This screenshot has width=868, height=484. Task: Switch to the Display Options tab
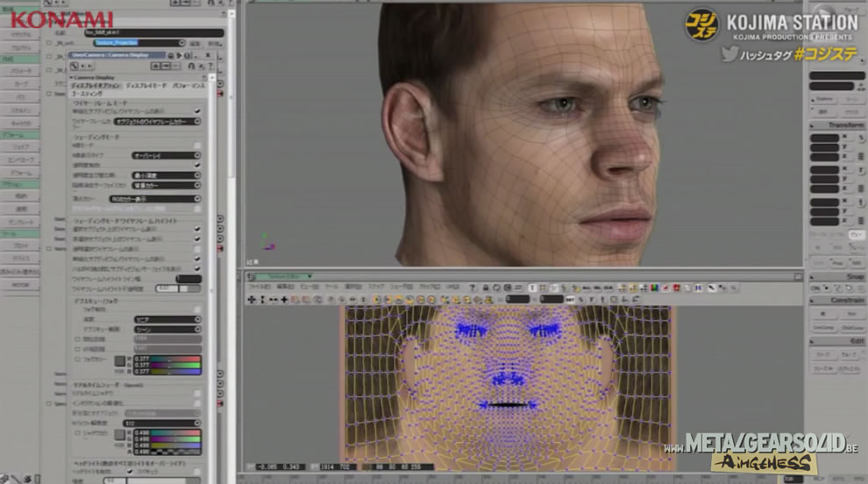(x=96, y=86)
